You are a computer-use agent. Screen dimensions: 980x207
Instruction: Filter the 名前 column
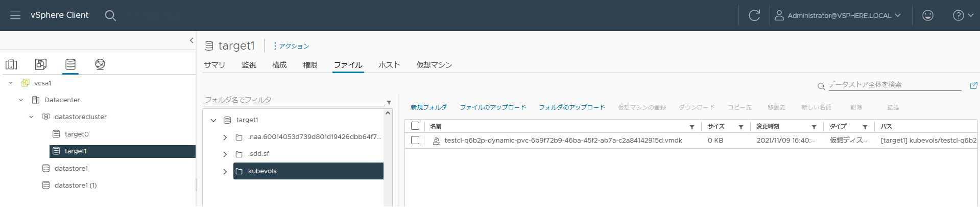[692, 127]
